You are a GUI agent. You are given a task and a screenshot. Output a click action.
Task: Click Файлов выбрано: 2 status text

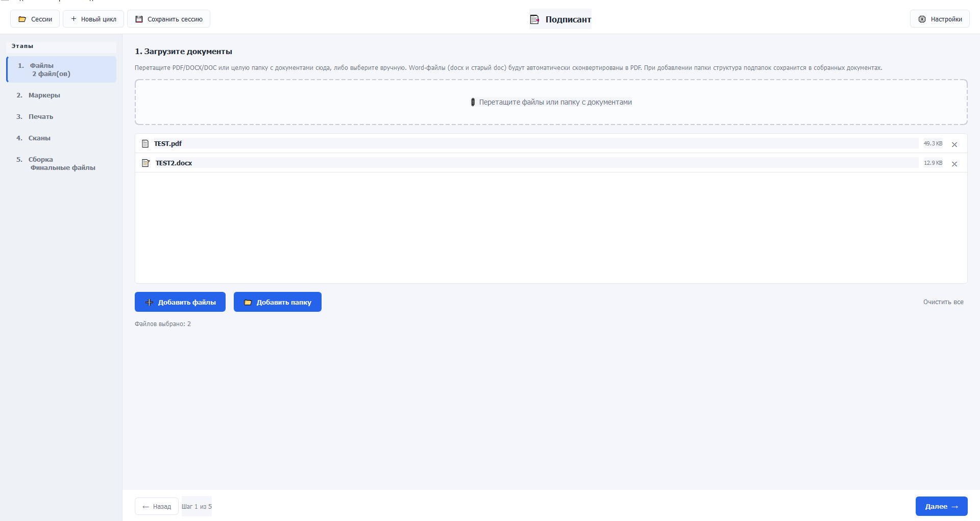pos(163,324)
